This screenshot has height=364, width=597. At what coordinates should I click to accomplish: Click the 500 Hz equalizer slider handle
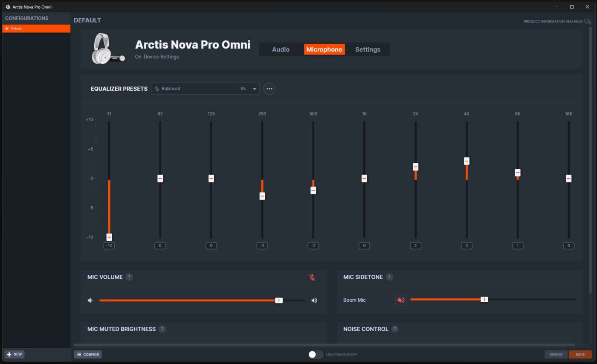click(313, 190)
